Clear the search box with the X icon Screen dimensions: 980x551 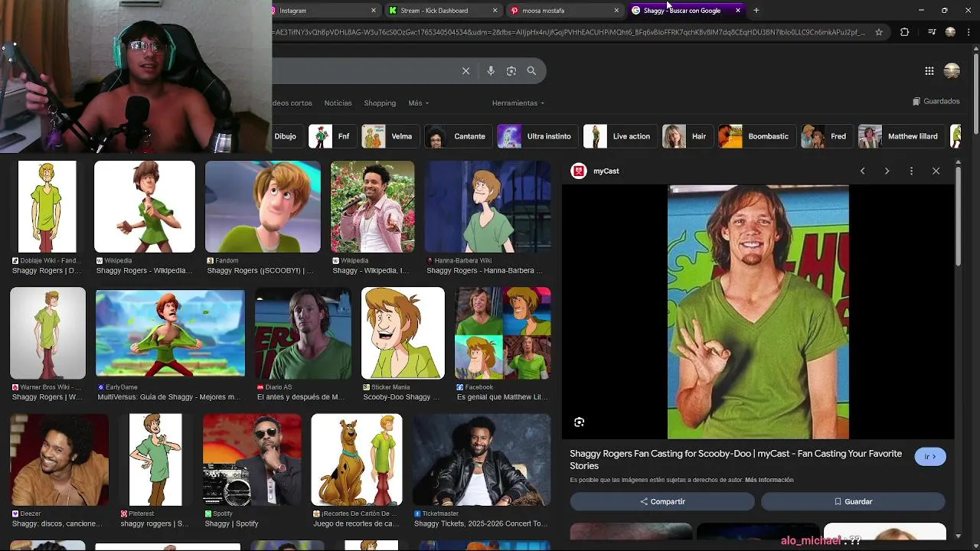(465, 70)
